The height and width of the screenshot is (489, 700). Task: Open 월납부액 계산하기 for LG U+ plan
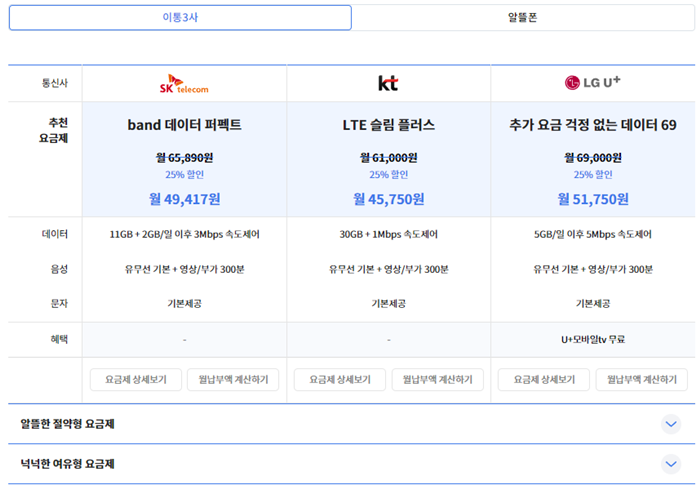tap(642, 380)
